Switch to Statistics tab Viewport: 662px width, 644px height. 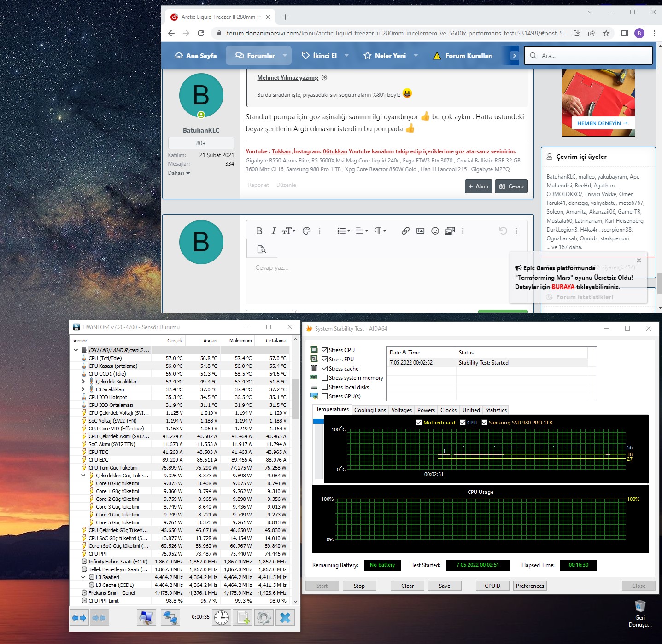click(496, 410)
